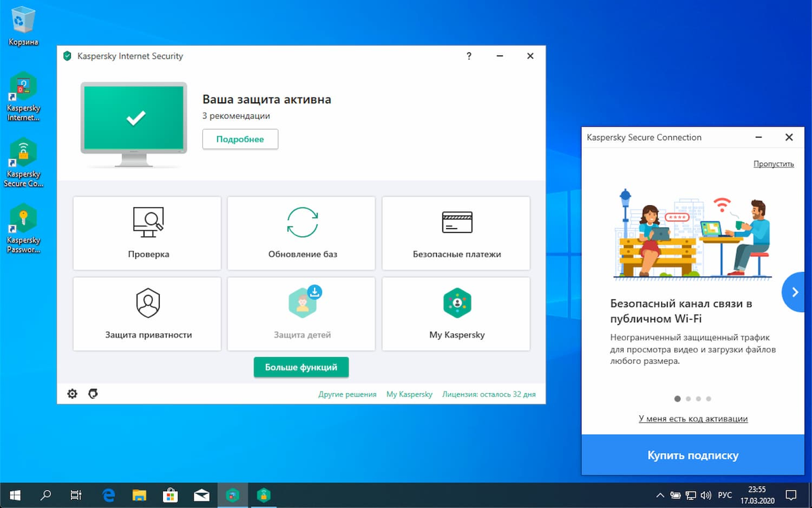
Task: Go to next slide with blue arrow
Action: tap(792, 292)
